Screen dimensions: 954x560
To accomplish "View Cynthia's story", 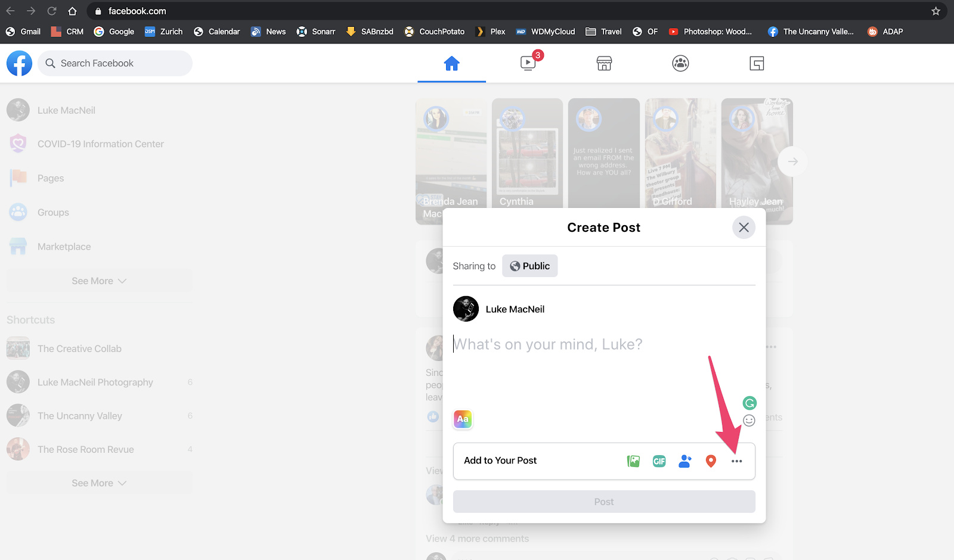I will [x=527, y=154].
